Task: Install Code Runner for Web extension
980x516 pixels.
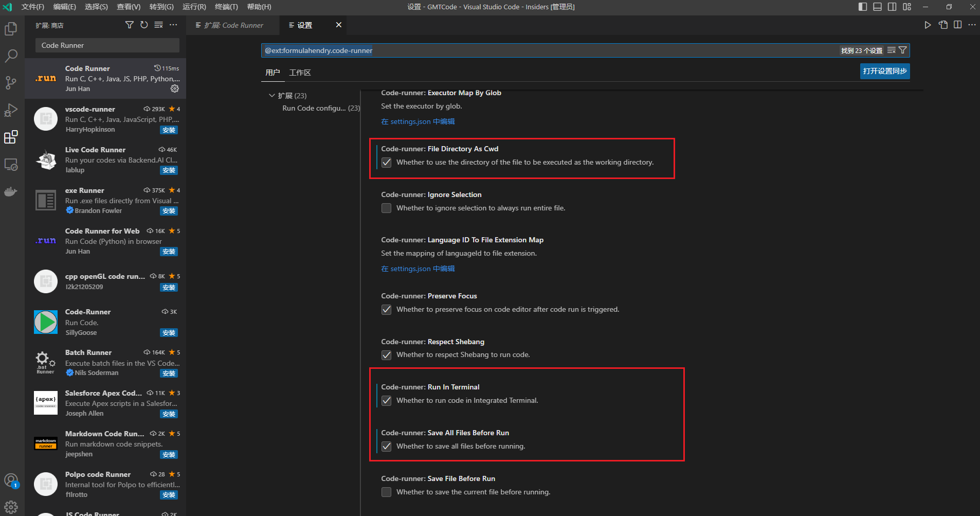Action: pos(169,252)
